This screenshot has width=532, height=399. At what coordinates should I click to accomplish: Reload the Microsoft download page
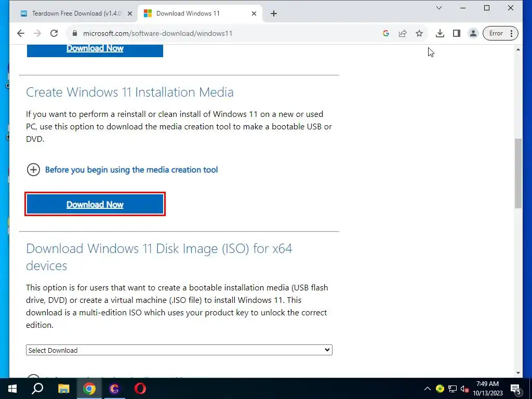[x=54, y=33]
